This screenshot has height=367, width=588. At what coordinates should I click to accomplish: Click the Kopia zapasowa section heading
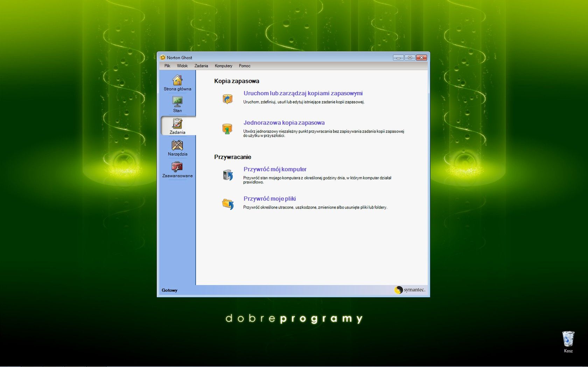[237, 81]
